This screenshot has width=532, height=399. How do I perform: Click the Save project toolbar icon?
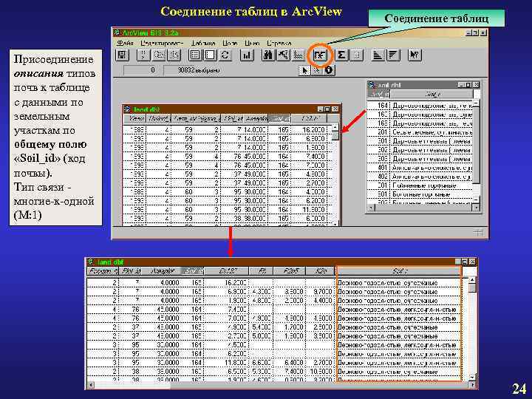point(123,55)
